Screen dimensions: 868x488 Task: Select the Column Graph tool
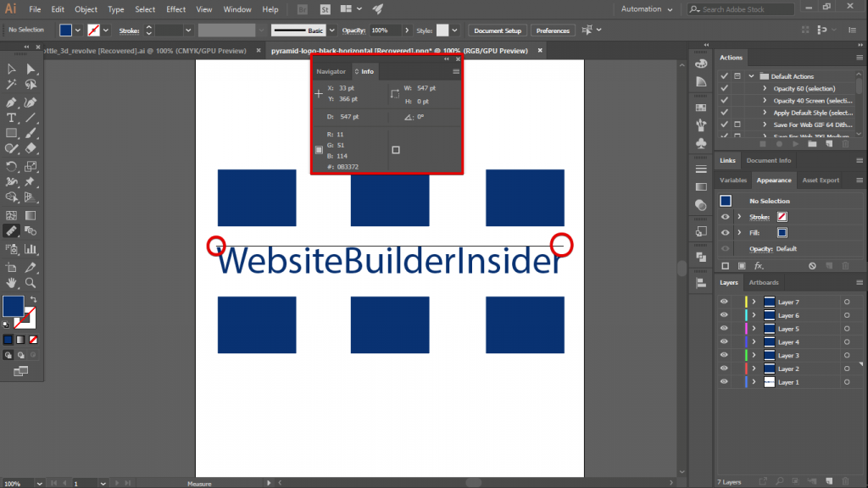click(31, 248)
